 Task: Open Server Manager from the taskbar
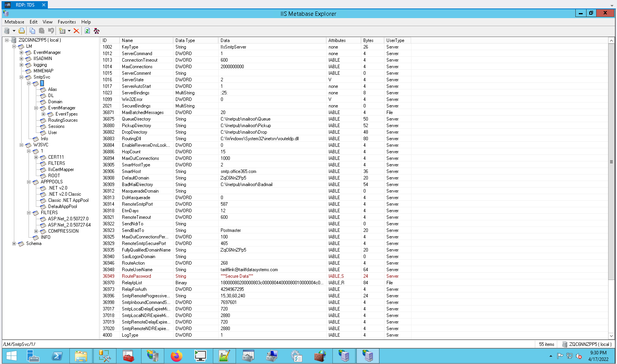[33, 356]
